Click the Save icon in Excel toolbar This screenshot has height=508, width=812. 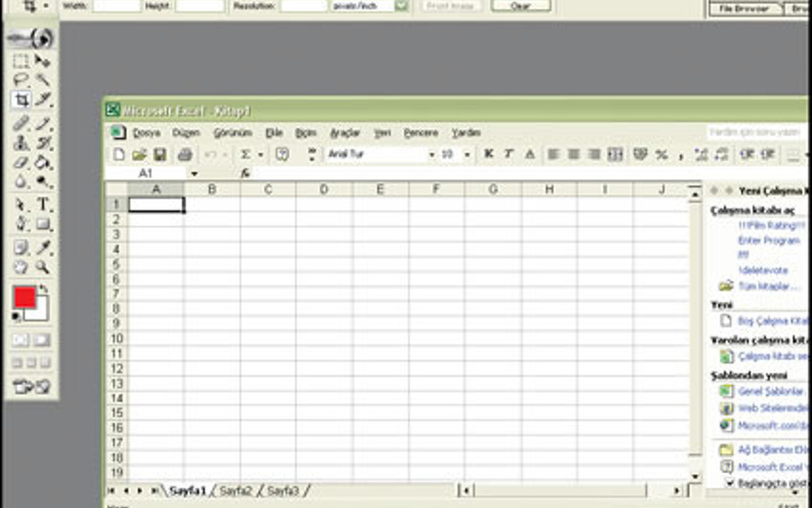(160, 154)
